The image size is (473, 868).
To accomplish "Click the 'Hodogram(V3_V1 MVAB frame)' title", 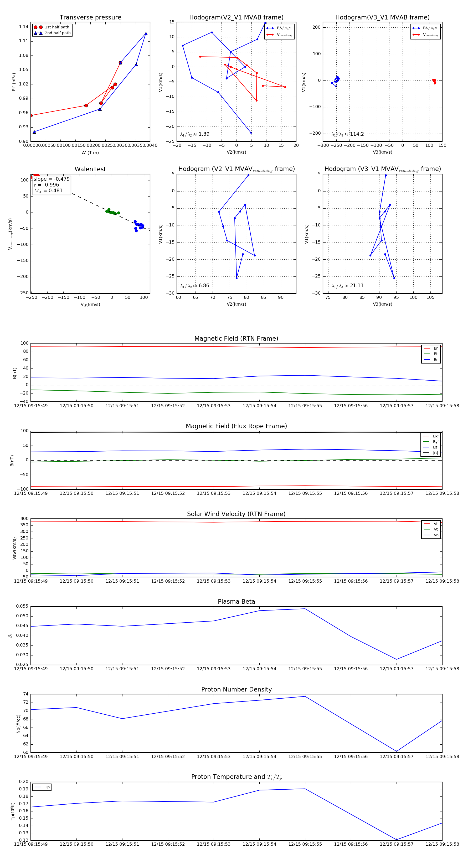I will point(382,18).
